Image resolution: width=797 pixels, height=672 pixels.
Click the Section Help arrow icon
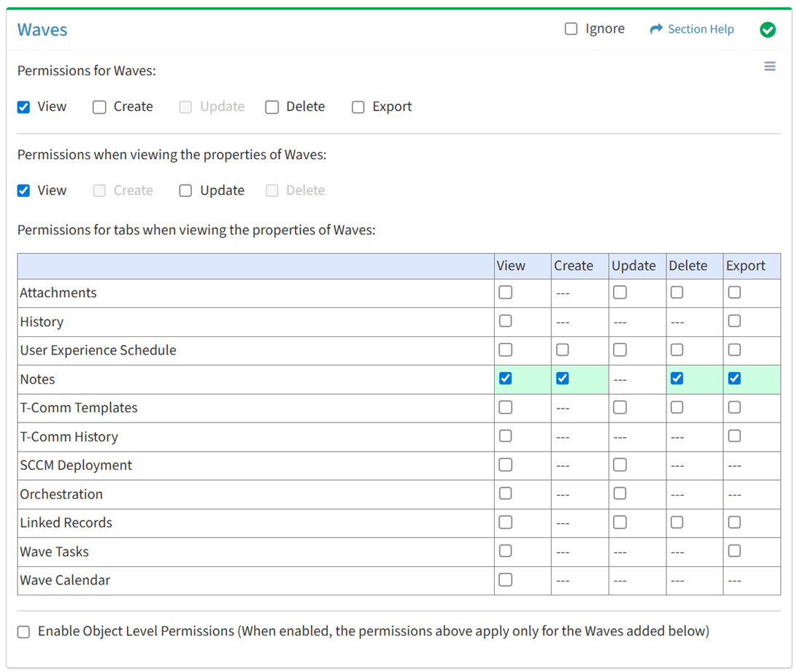click(656, 29)
